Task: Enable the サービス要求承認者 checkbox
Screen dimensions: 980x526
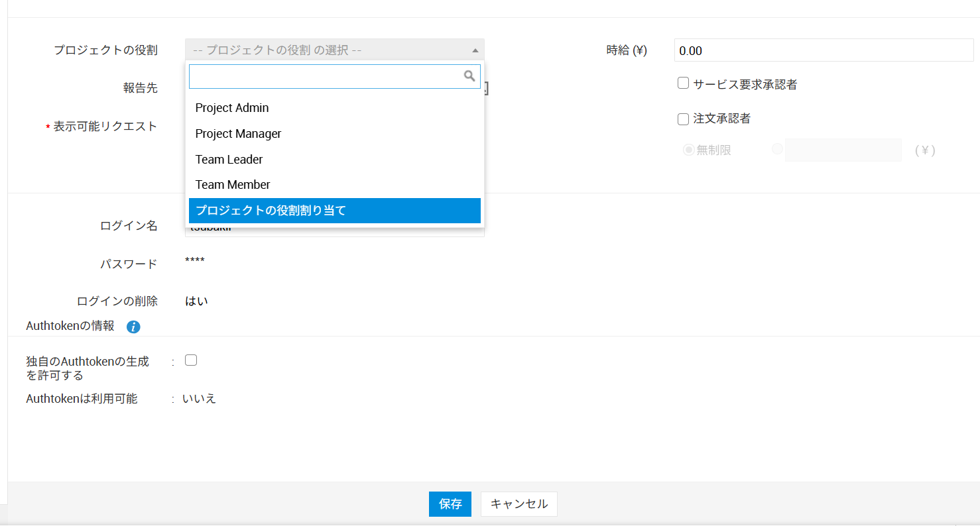Action: tap(683, 83)
